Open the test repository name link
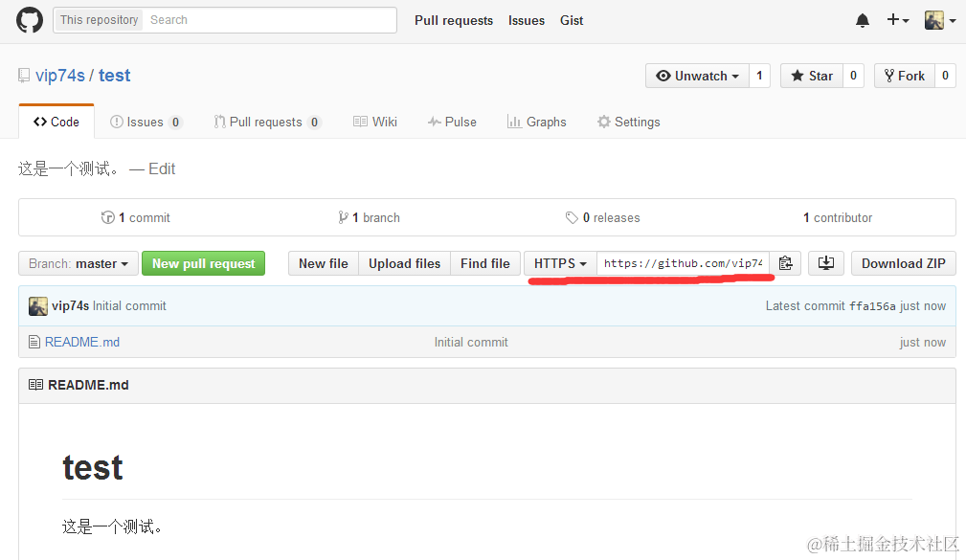Screen dimensions: 966x560 click(x=115, y=76)
